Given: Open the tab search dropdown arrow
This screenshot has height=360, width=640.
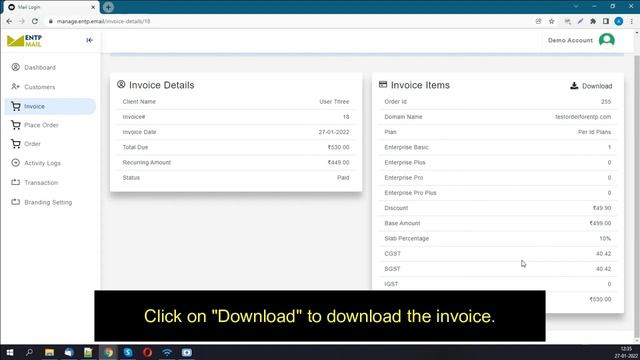Looking at the screenshot, I should (x=576, y=7).
